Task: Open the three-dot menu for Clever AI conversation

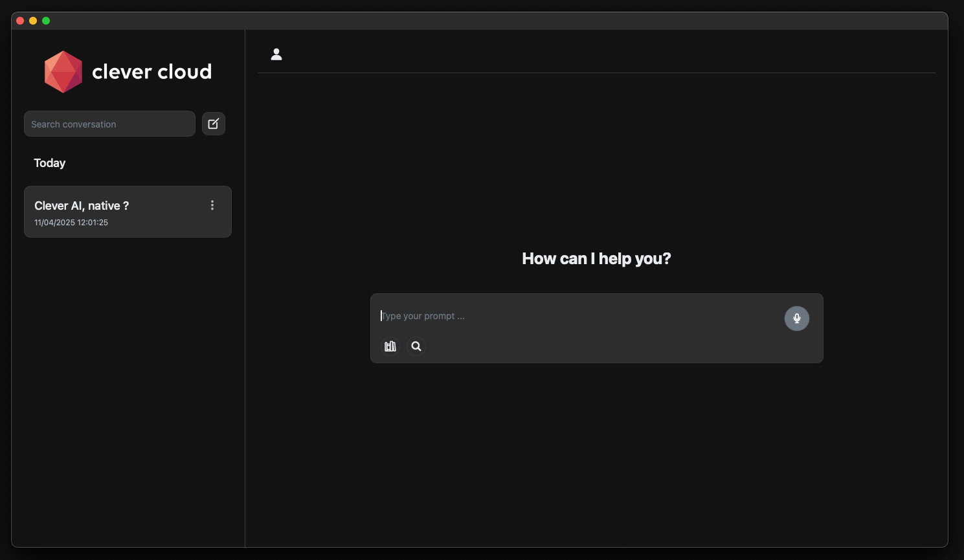Action: coord(212,205)
